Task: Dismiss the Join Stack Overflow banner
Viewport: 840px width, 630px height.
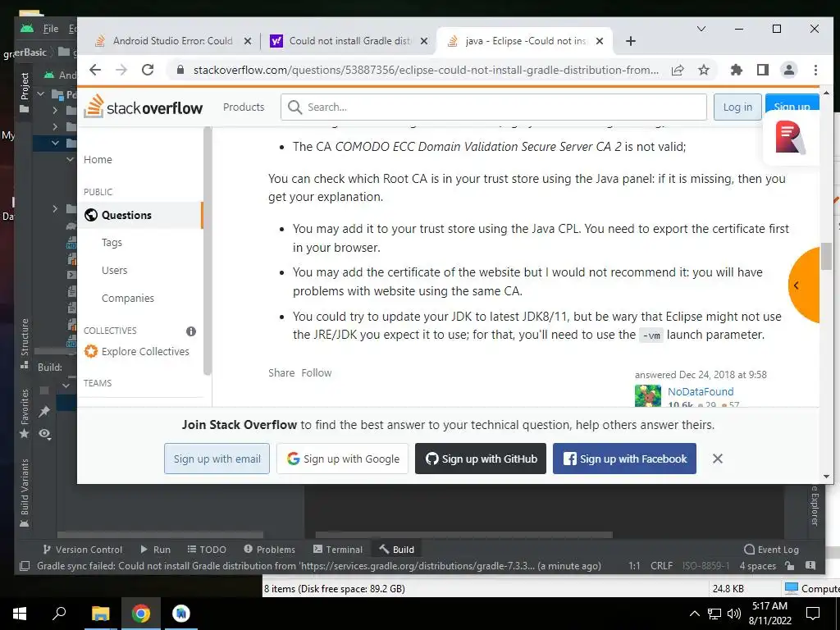Action: (x=717, y=459)
